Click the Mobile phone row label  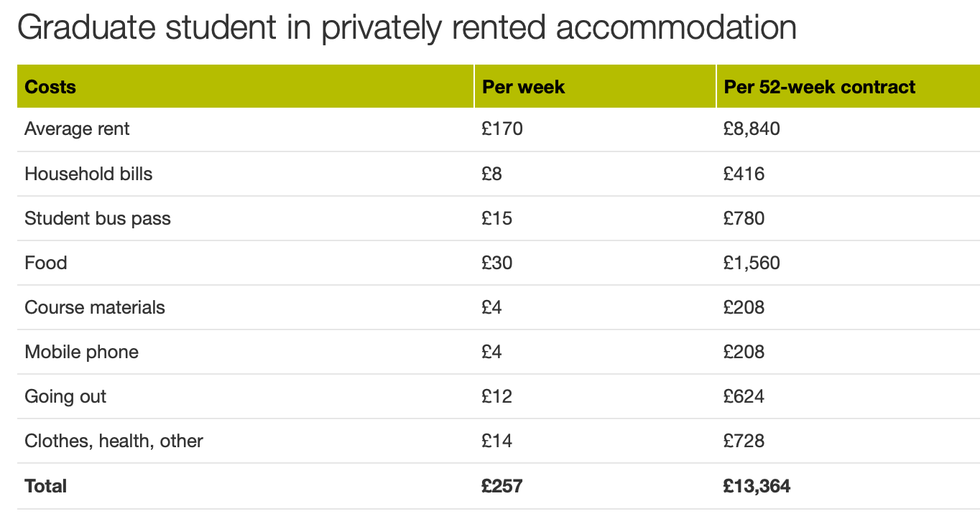(81, 352)
